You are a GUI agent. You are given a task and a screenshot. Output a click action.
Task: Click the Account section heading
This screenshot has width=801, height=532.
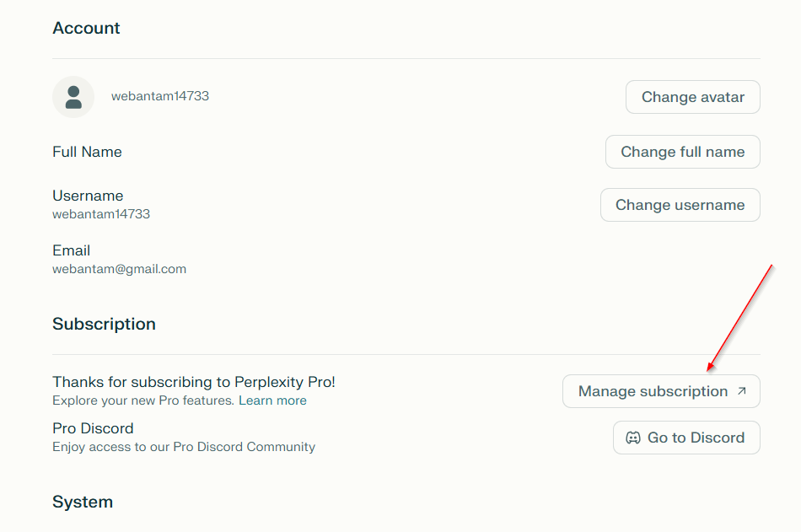[86, 28]
